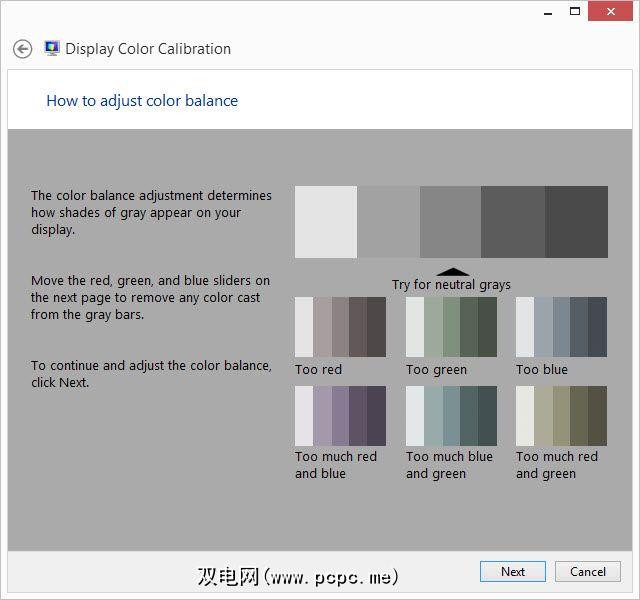The image size is (640, 600).
Task: Select the darkest gray swatch in top bar
Action: tap(576, 222)
